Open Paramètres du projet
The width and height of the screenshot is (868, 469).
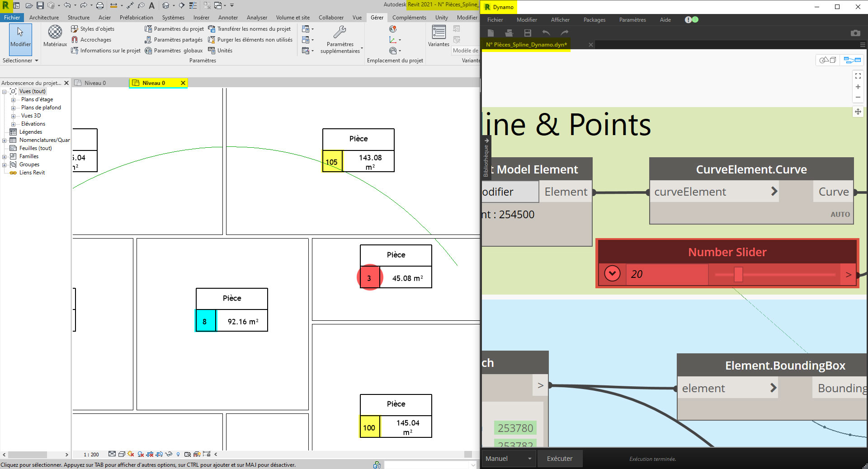coord(174,29)
